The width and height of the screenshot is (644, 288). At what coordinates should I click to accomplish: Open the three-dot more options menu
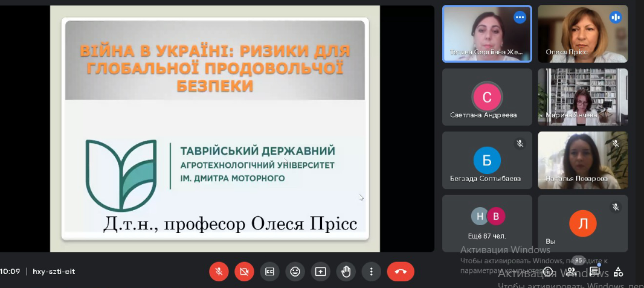372,272
